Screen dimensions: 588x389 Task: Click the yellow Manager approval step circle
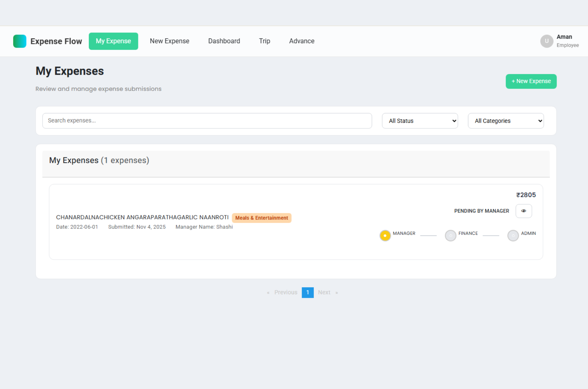tap(385, 235)
